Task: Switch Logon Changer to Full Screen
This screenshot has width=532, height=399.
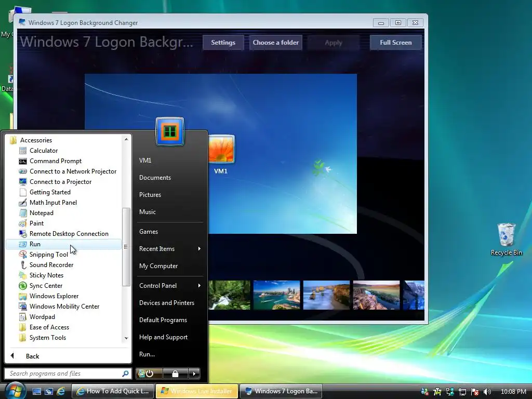Action: click(x=395, y=43)
